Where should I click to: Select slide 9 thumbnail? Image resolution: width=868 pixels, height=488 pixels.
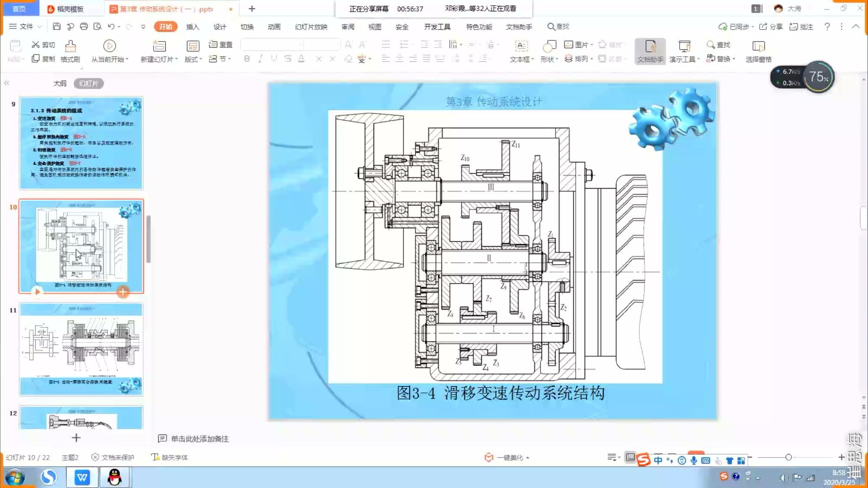pos(81,143)
